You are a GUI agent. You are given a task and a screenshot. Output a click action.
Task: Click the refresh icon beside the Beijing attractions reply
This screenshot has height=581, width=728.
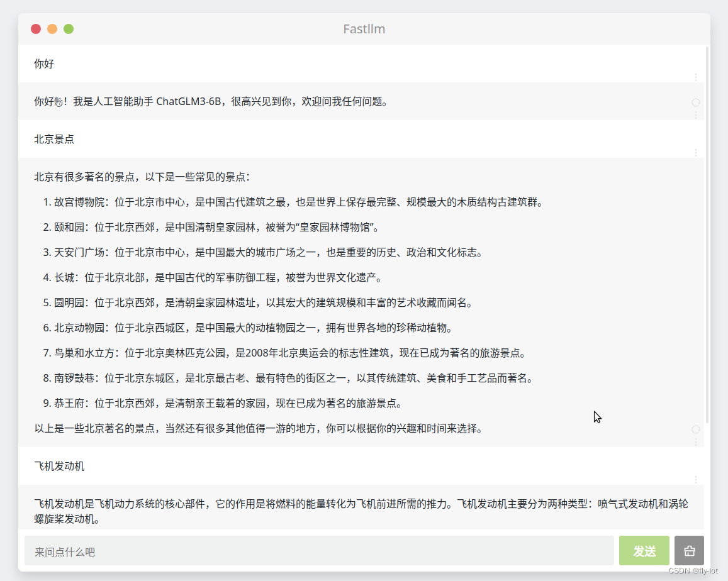[695, 429]
